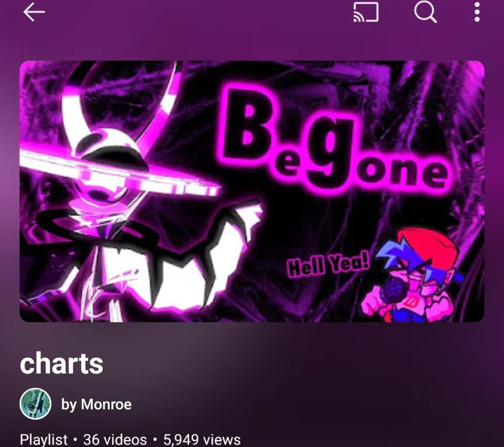Click the 'Hell Yea!' caption in thumbnail
The width and height of the screenshot is (504, 447).
(x=328, y=265)
